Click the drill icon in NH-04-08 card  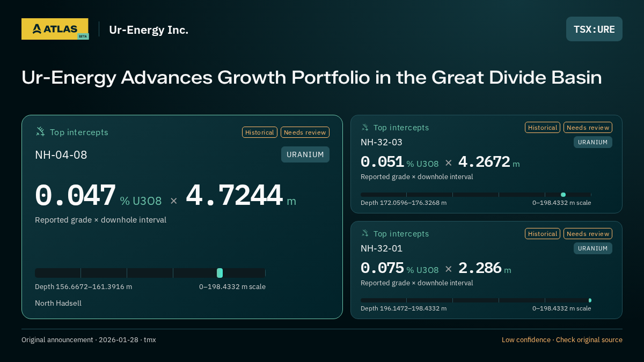click(x=40, y=131)
